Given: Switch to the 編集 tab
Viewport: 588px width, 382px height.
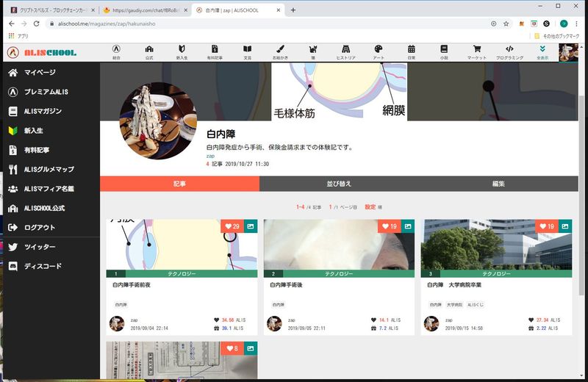Looking at the screenshot, I should [498, 184].
